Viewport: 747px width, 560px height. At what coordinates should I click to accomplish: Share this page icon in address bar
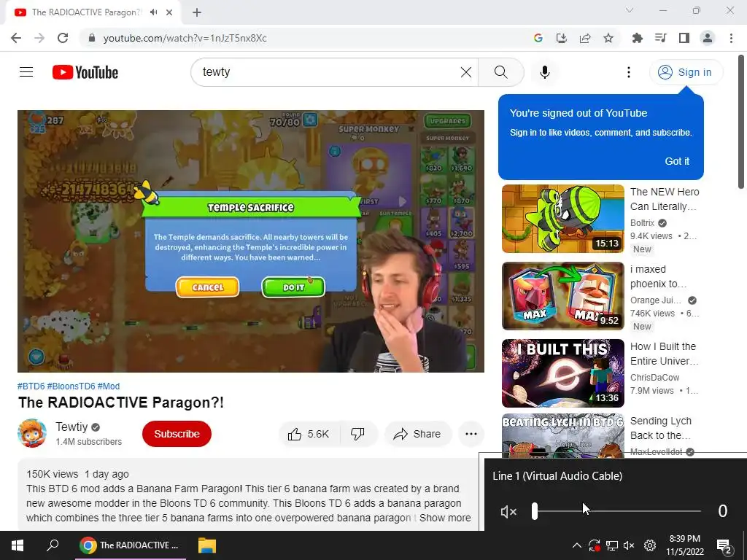point(585,38)
